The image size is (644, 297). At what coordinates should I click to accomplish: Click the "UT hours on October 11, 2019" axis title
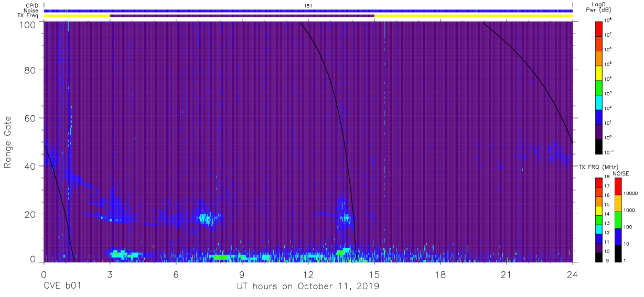[x=308, y=286]
